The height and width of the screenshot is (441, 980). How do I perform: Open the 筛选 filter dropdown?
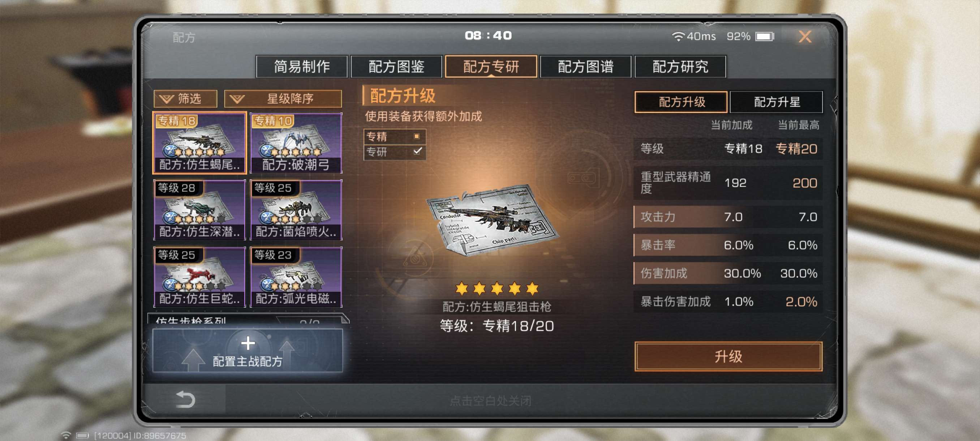pos(185,99)
